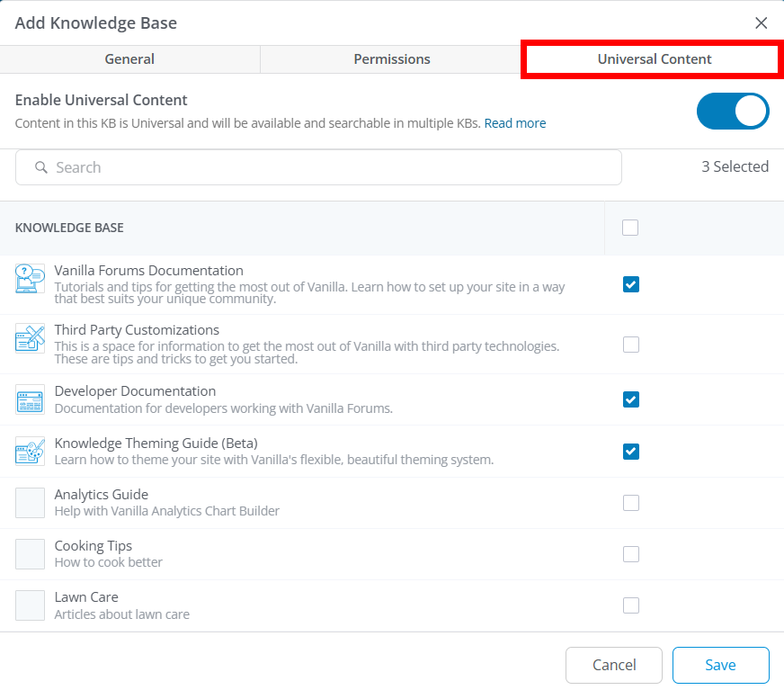Open the Permissions tab
The width and height of the screenshot is (784, 699).
tap(392, 59)
